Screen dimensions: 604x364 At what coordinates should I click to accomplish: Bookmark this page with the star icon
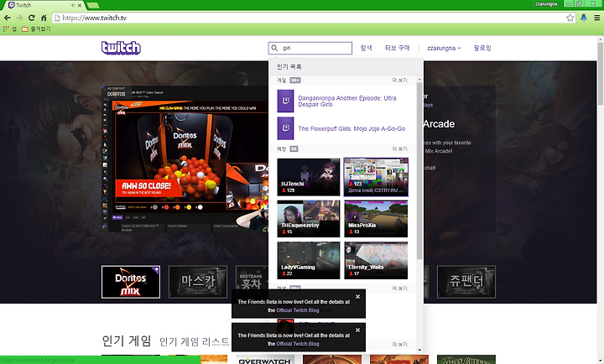570,18
